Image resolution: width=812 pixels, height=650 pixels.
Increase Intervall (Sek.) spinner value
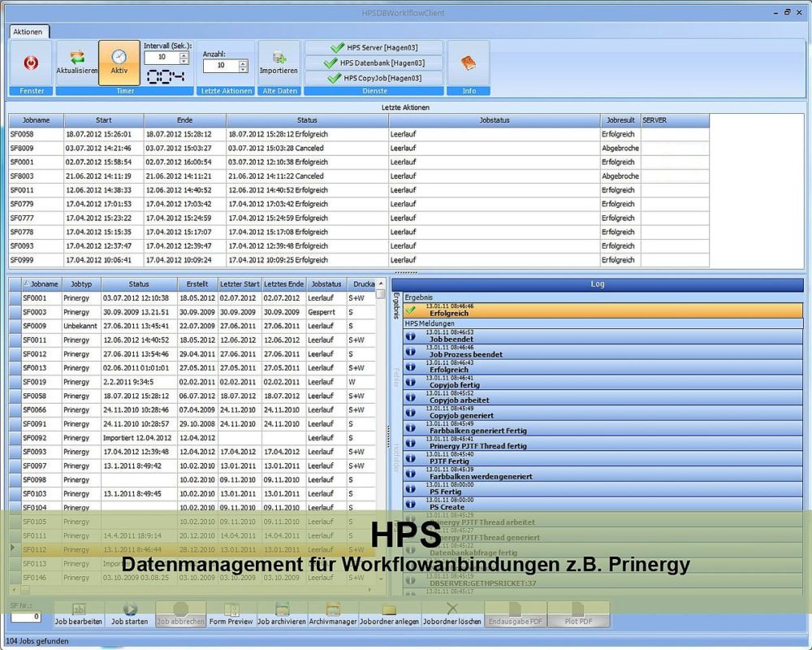[184, 54]
